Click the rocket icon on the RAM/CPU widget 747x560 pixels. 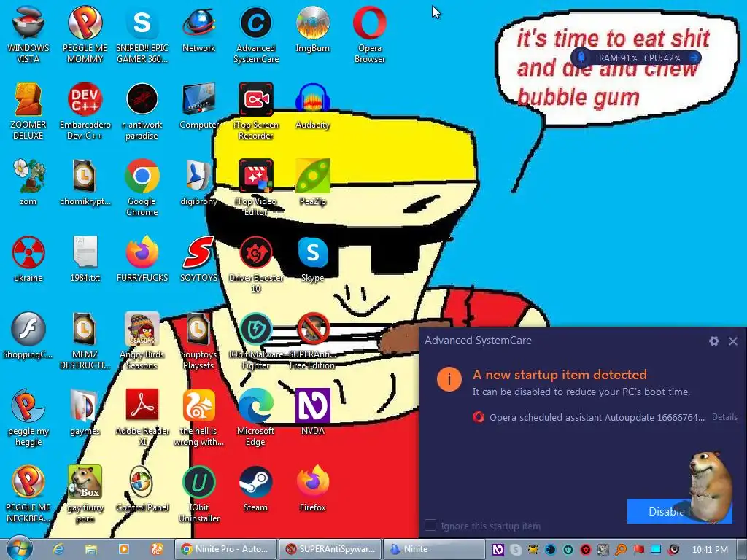coord(581,58)
